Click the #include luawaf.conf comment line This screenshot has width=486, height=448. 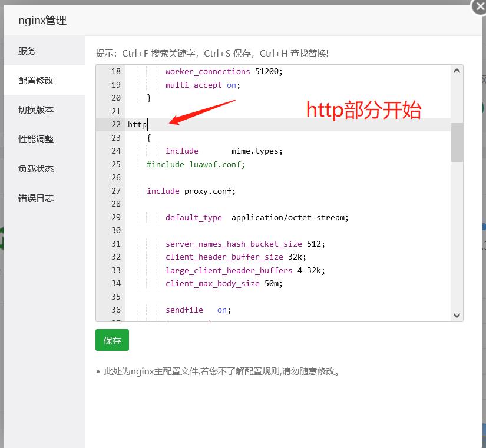(196, 165)
